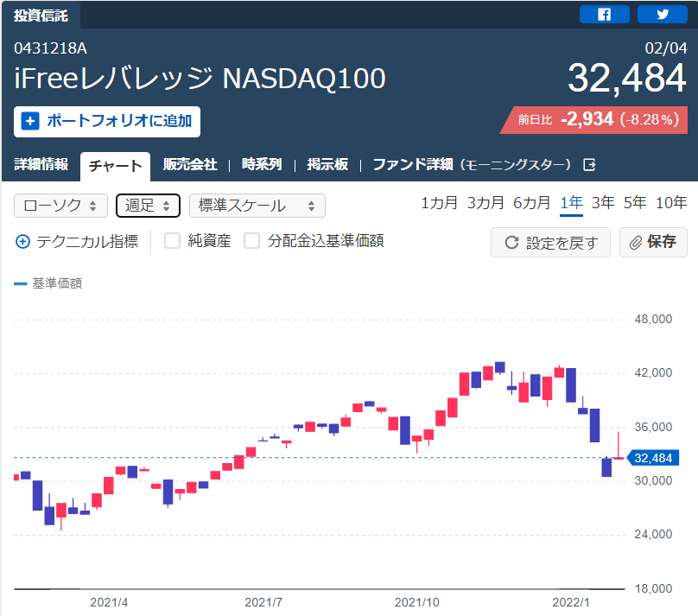Select the 3カ月 chart period
698x616 pixels.
click(x=485, y=203)
